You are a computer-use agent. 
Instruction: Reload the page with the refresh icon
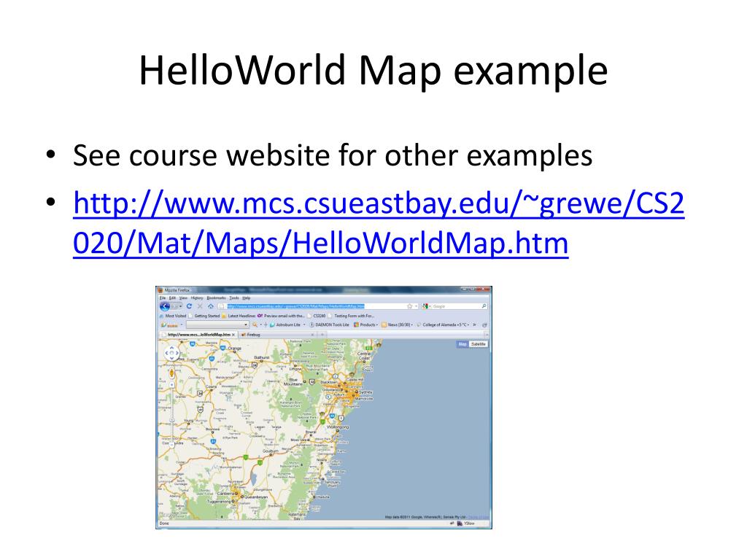[189, 306]
